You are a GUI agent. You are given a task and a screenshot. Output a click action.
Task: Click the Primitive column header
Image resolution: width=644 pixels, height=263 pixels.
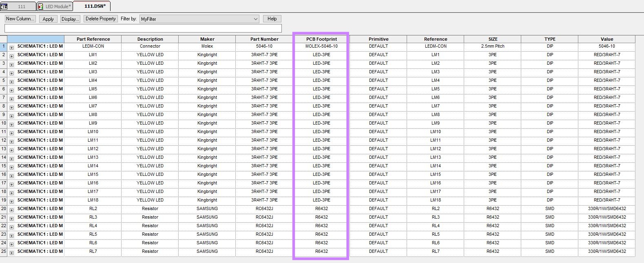click(378, 39)
